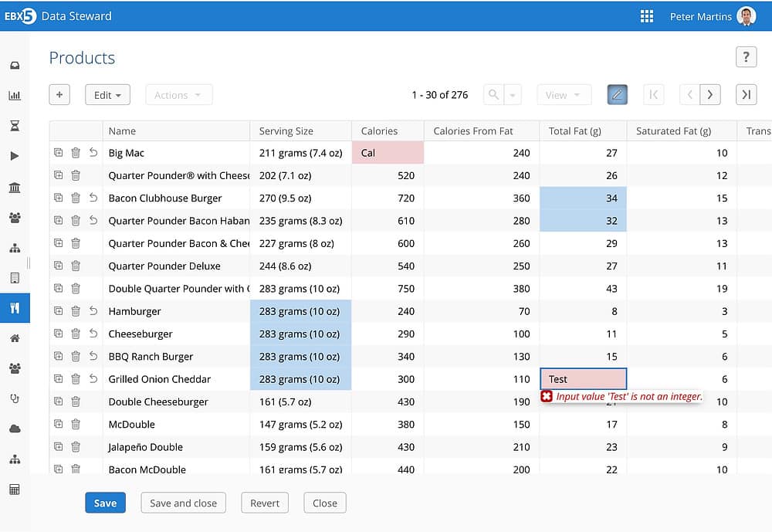Click the Save button
Image resolution: width=772 pixels, height=532 pixels.
pos(105,503)
